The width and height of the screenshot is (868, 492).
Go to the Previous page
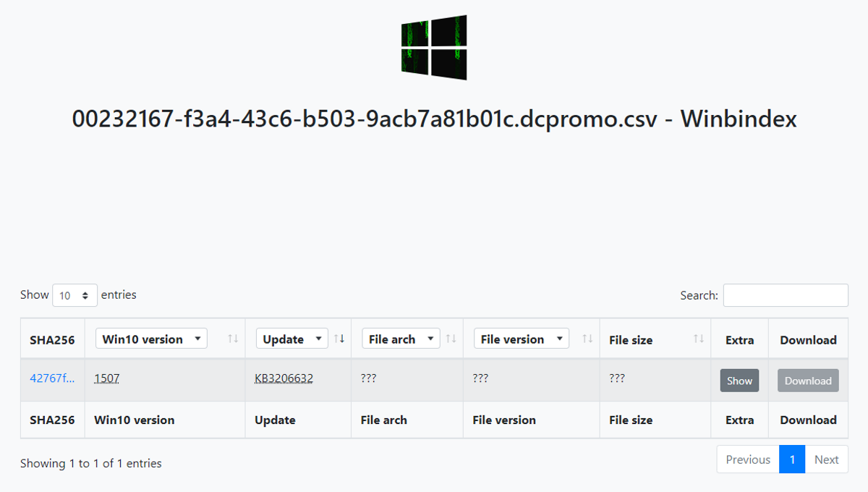click(x=748, y=459)
